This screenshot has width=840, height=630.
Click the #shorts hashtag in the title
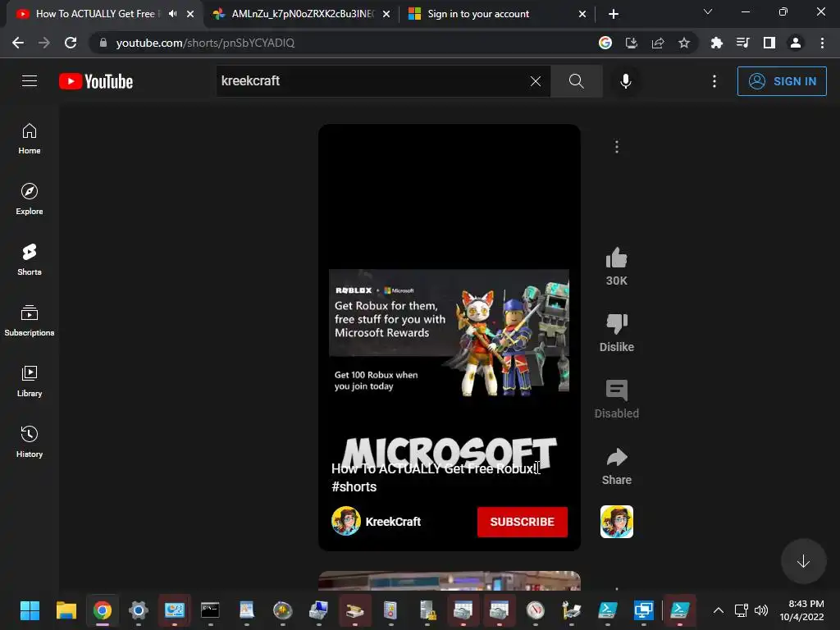354,487
